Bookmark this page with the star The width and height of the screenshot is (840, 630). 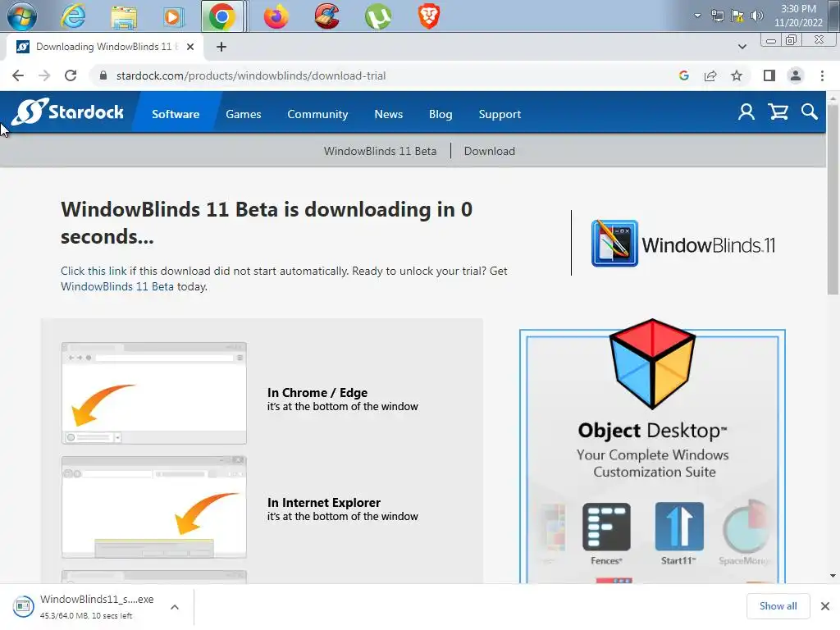click(737, 75)
